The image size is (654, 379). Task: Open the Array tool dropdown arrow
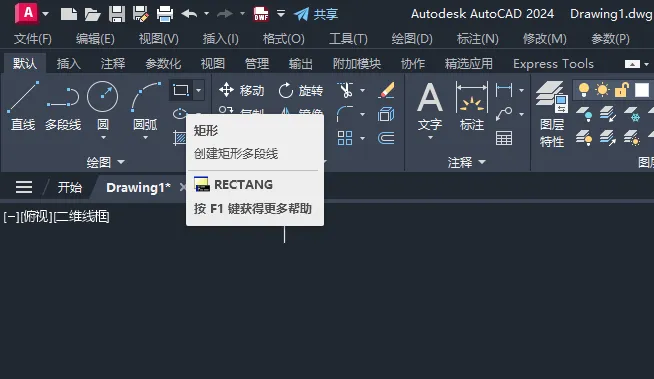[x=362, y=138]
